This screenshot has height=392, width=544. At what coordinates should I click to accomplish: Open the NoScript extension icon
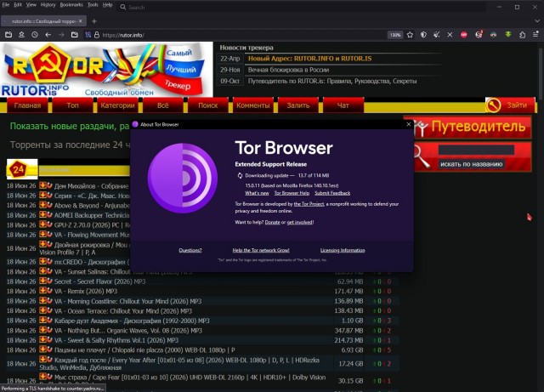[x=479, y=34]
